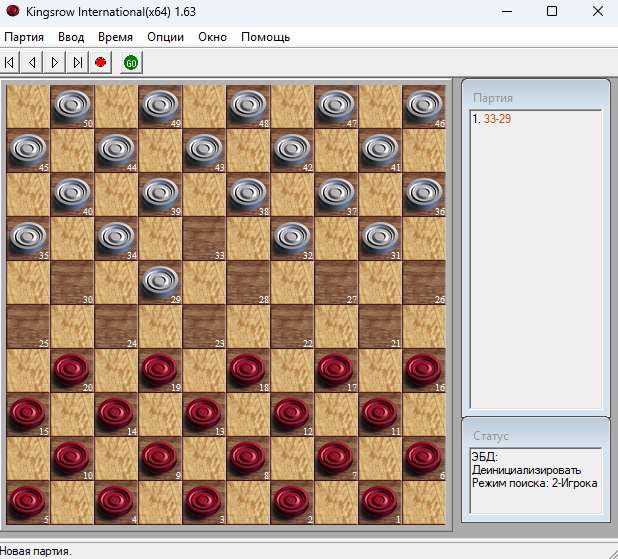
Task: Step forward one move
Action: tap(55, 62)
